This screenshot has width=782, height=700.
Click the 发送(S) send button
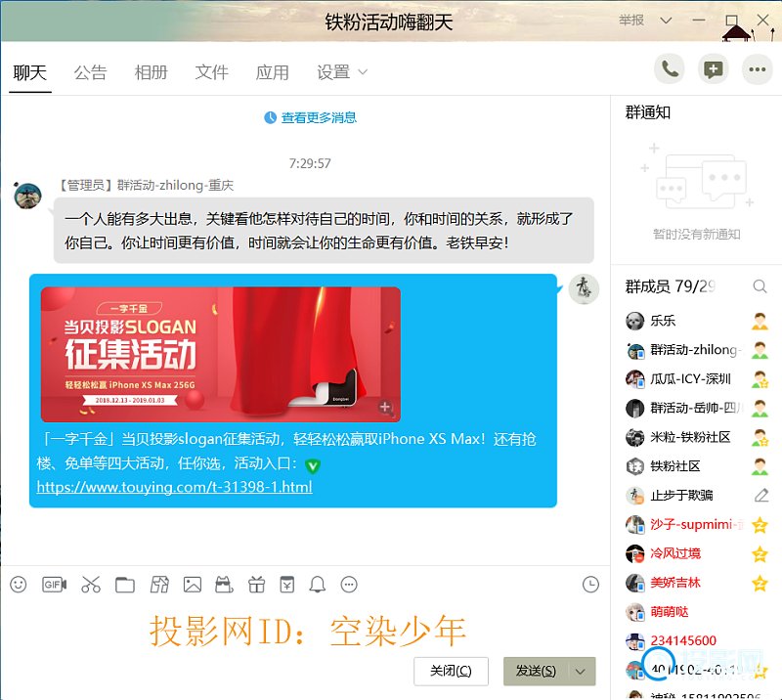(536, 672)
